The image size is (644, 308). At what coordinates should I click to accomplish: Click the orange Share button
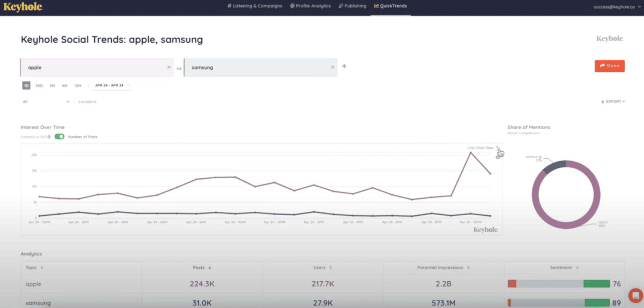pos(609,66)
